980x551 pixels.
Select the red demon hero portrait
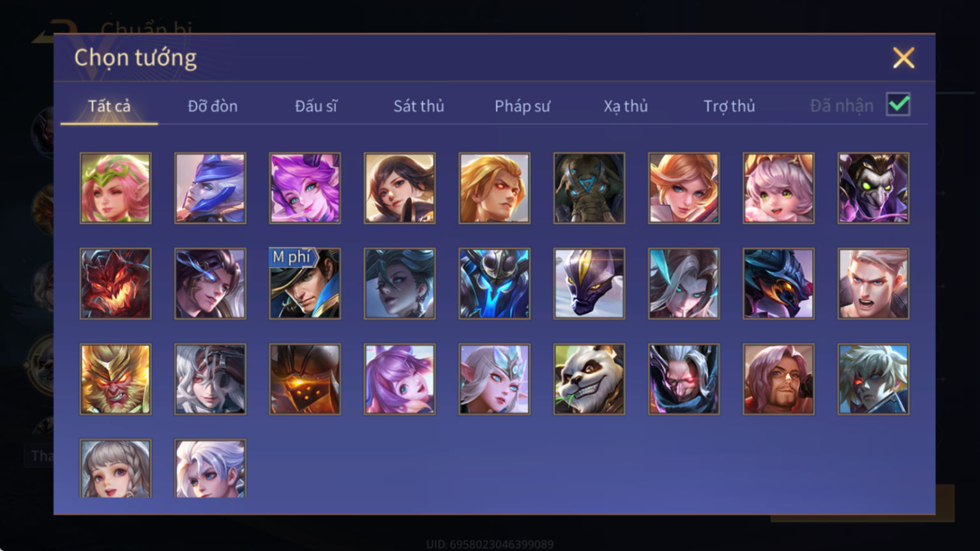point(116,283)
